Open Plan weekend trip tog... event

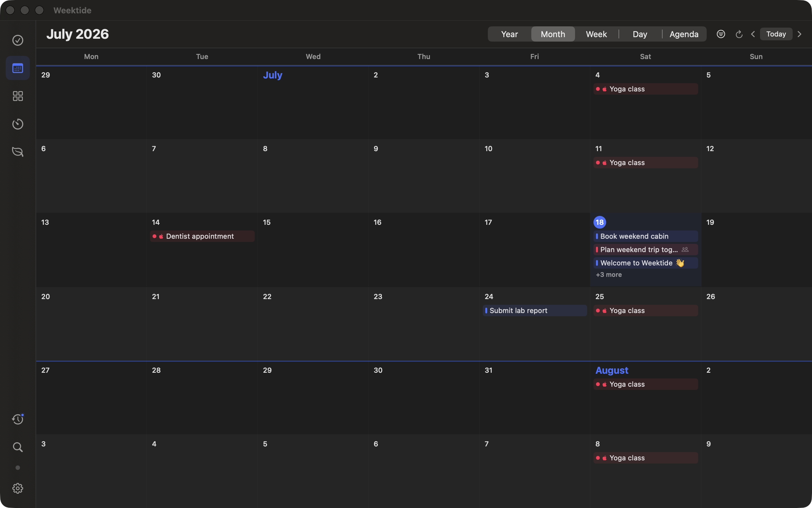coord(645,250)
